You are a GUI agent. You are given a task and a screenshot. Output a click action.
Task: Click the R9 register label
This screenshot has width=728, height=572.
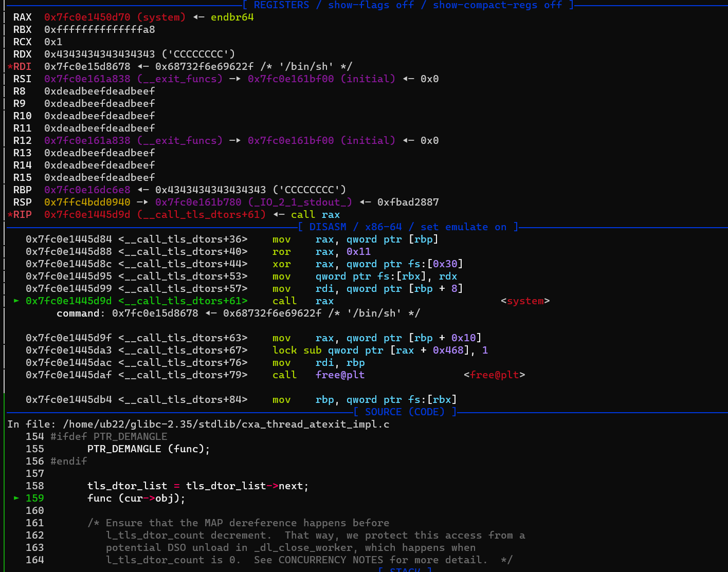19,103
